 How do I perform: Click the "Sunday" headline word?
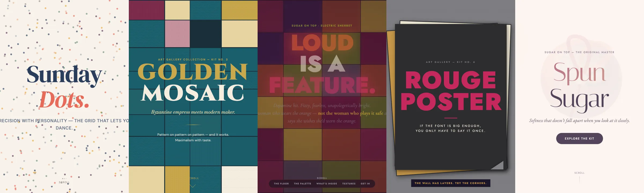(x=64, y=75)
